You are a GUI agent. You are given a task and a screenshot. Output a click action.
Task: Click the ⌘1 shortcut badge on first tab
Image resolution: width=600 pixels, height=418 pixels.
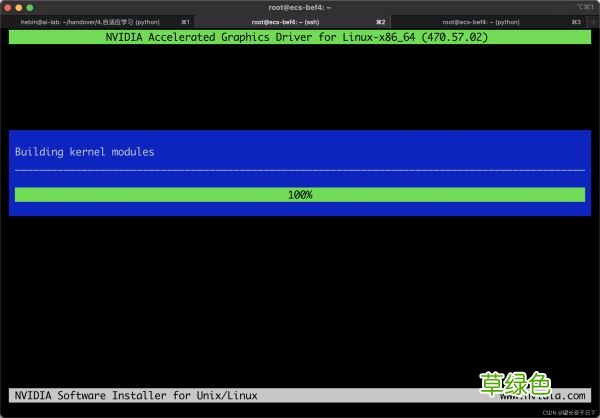pos(185,21)
